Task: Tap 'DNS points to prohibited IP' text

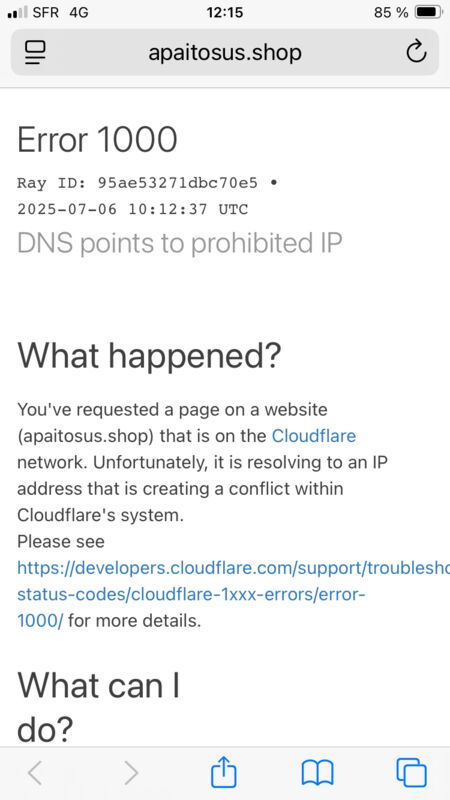Action: [x=180, y=243]
